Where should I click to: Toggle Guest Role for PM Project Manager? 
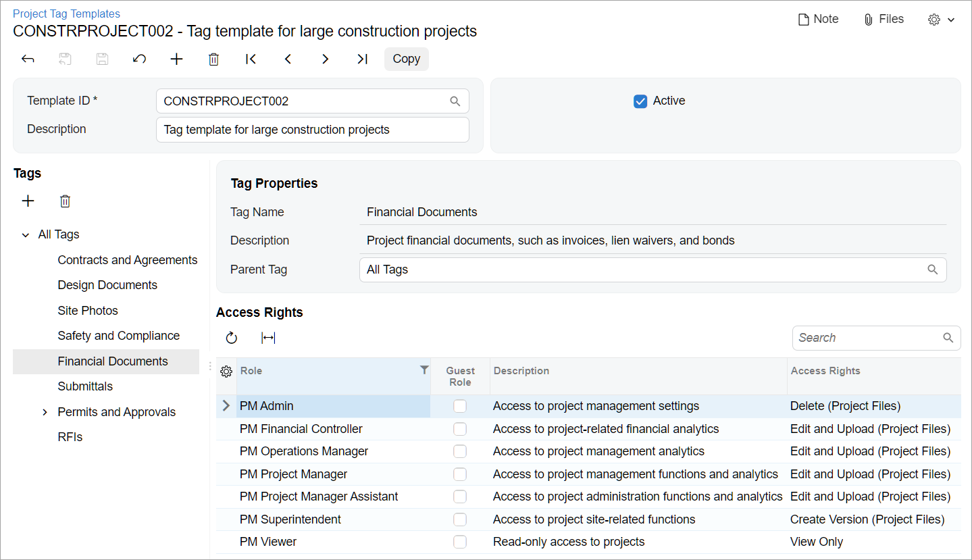[x=460, y=474]
